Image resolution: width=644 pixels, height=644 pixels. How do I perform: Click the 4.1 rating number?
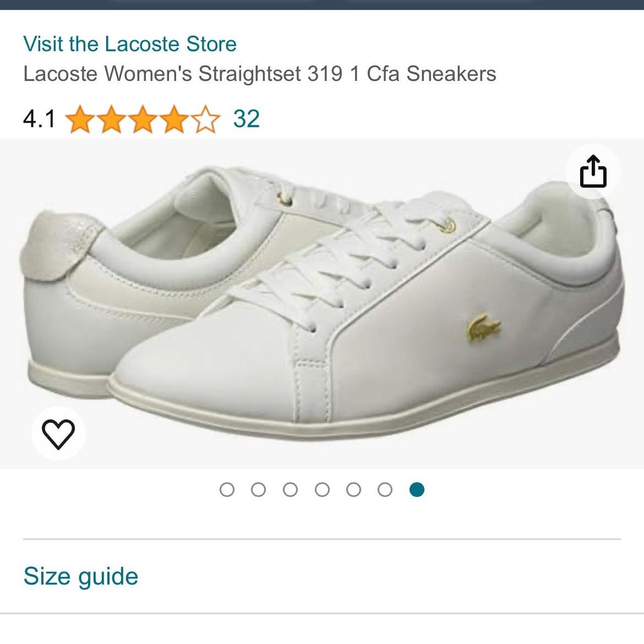click(x=39, y=119)
